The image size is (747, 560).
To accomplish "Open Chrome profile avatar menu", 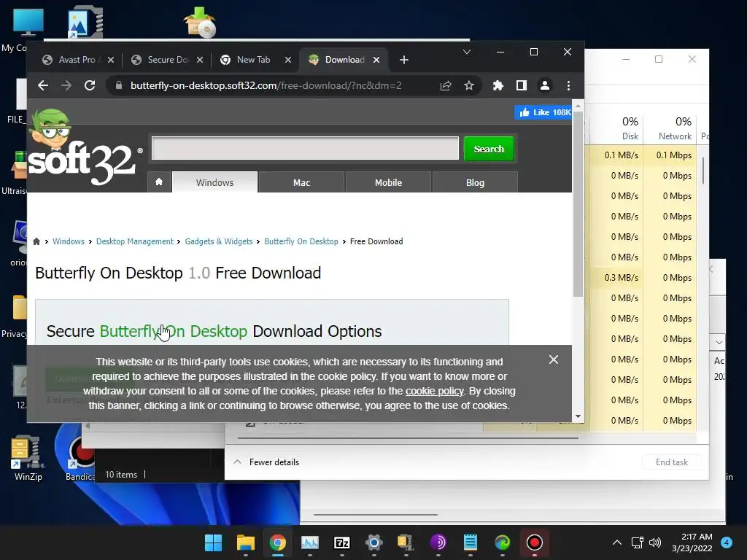I will point(544,86).
